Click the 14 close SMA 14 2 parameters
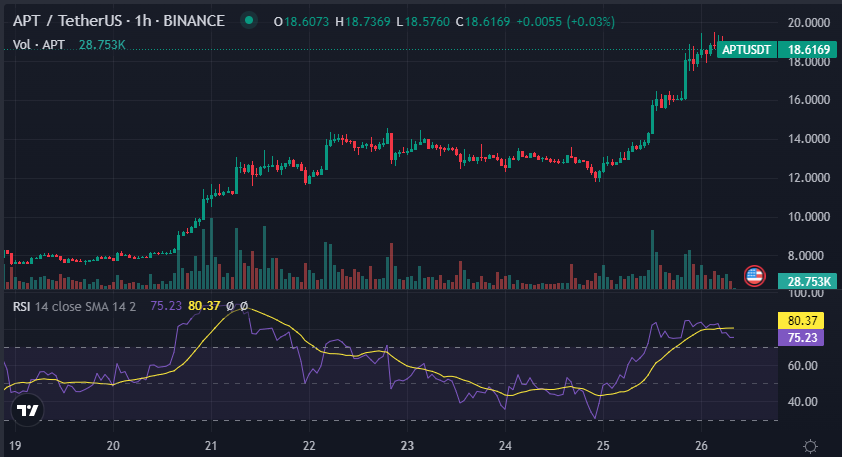The height and width of the screenshot is (457, 843). click(85, 306)
